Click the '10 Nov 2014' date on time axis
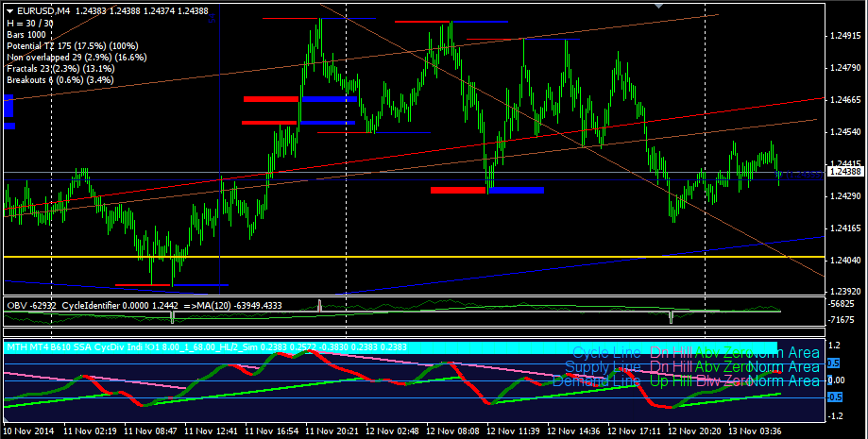The height and width of the screenshot is (439, 868). point(28,431)
